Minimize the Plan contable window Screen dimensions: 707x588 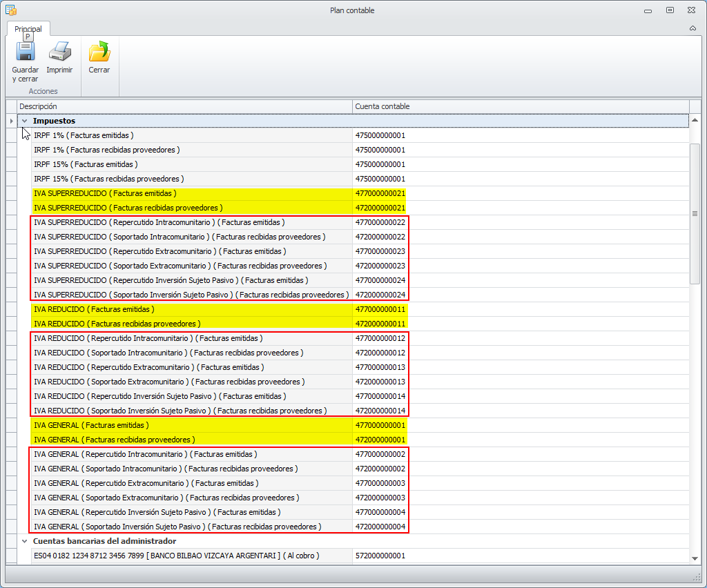tap(648, 10)
